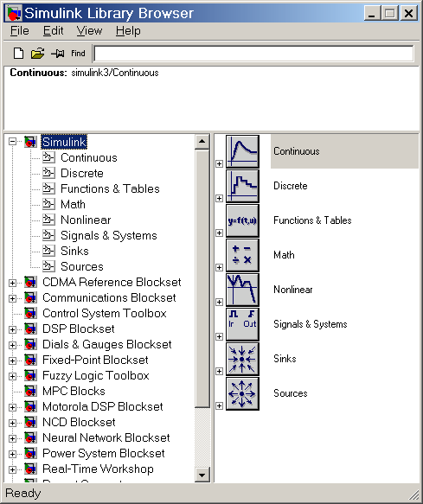Expand the DSP Blockset tree node
The image size is (423, 504).
(x=13, y=329)
